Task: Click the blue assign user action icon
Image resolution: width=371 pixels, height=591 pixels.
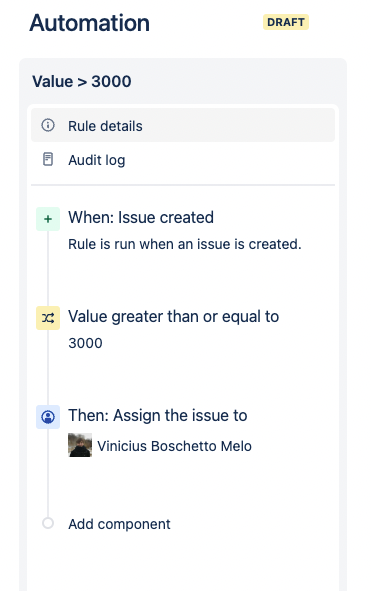Action: coord(48,417)
